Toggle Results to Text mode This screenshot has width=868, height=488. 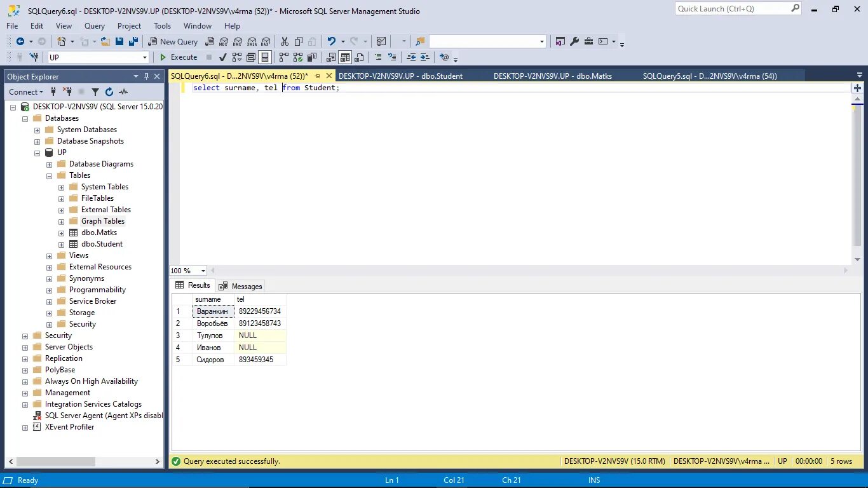pyautogui.click(x=331, y=57)
